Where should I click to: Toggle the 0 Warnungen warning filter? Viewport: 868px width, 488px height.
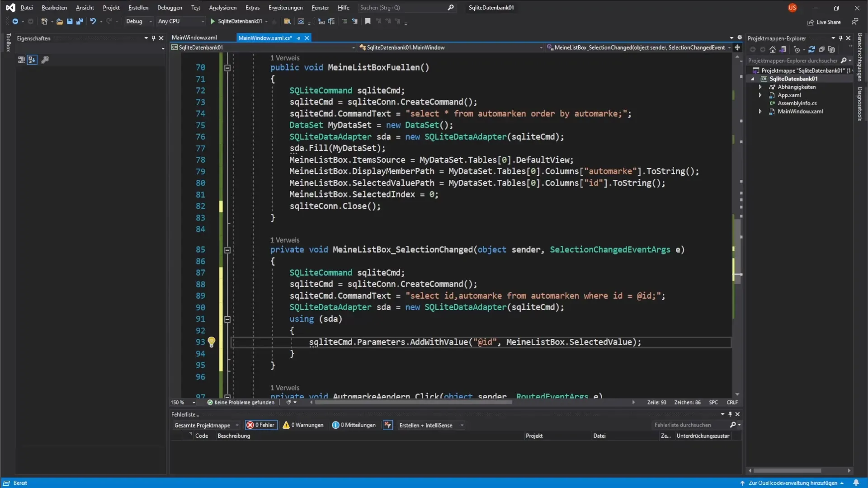click(x=303, y=425)
